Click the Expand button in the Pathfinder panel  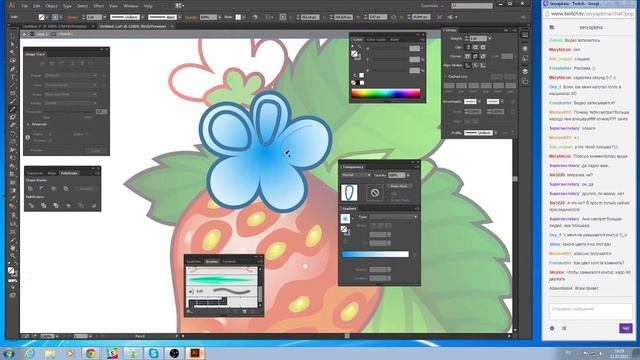tap(86, 189)
